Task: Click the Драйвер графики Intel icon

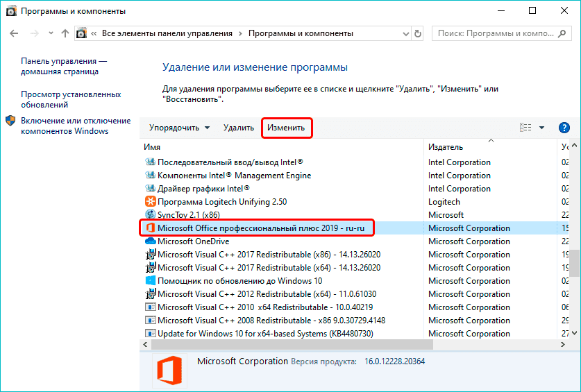Action: (150, 188)
